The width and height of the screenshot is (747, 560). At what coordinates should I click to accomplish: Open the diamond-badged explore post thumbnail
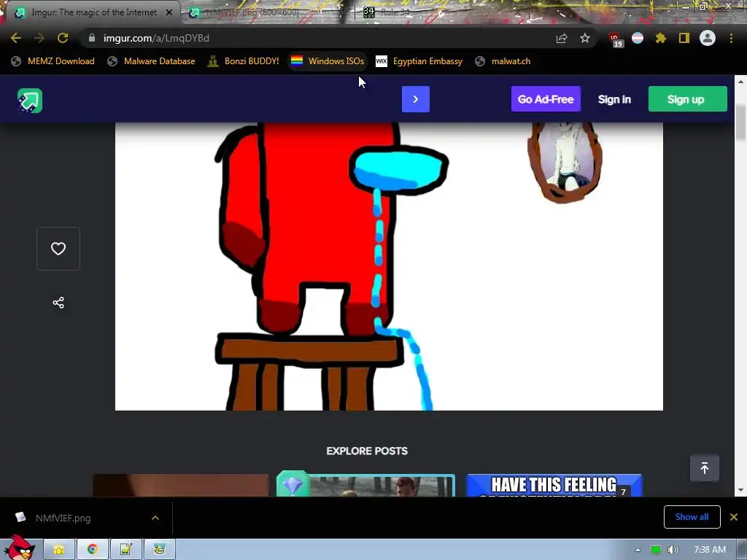click(366, 485)
